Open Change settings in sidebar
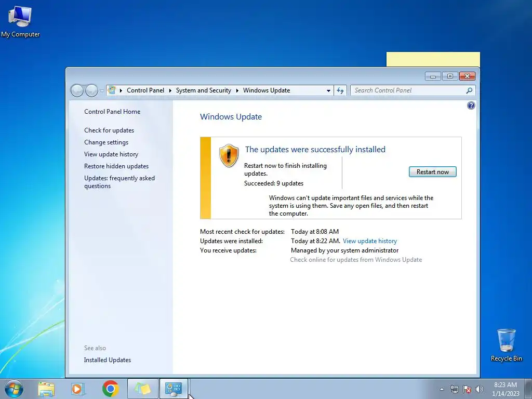 pos(106,142)
